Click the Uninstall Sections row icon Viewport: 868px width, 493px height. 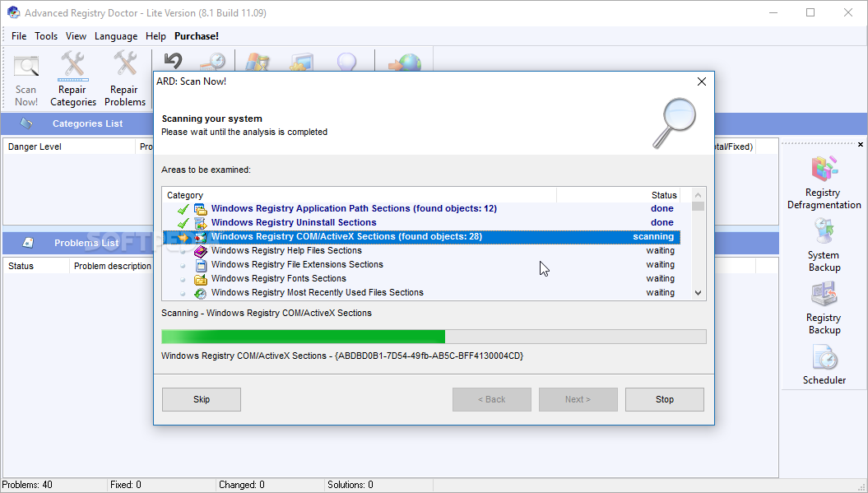pos(201,223)
